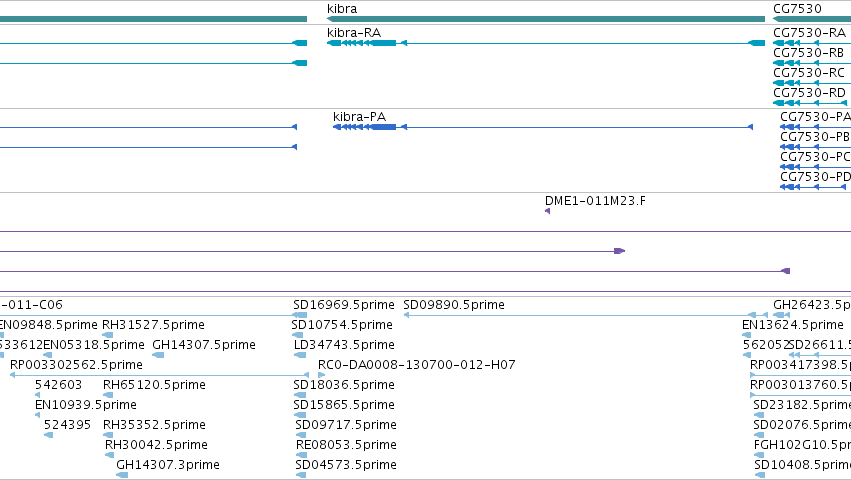The height and width of the screenshot is (480, 851).
Task: Select the GH14307.3prime EST marker
Action: point(122,475)
